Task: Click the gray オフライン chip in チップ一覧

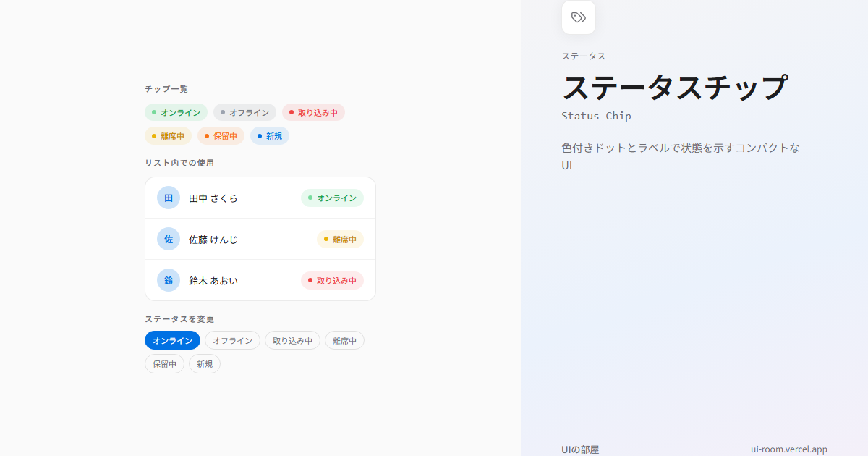Action: (244, 112)
